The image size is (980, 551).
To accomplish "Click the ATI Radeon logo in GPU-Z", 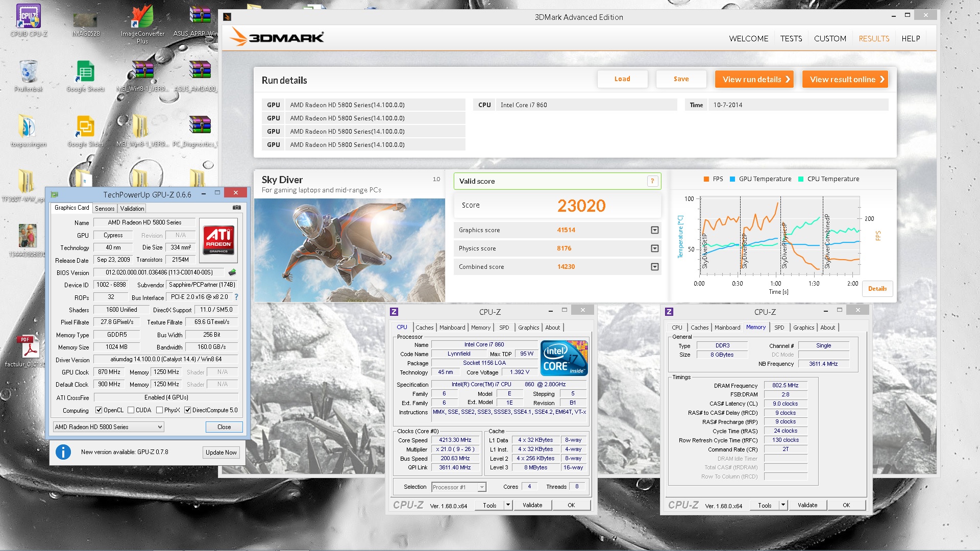I will (219, 240).
